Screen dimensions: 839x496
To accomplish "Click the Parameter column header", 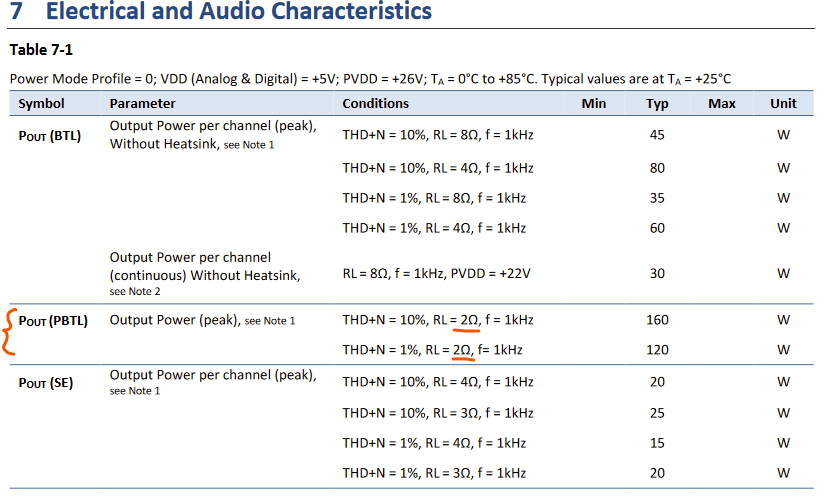I will [x=142, y=103].
